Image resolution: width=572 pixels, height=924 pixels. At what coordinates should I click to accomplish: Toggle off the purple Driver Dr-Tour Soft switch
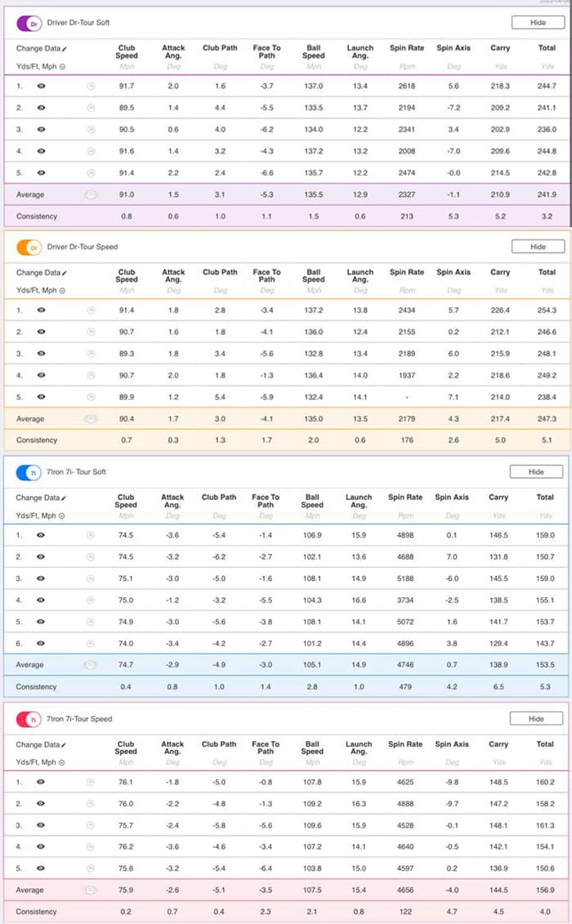pos(30,23)
